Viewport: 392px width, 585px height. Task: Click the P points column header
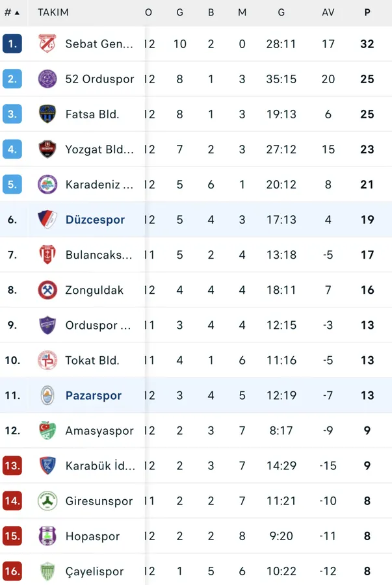[x=367, y=12]
